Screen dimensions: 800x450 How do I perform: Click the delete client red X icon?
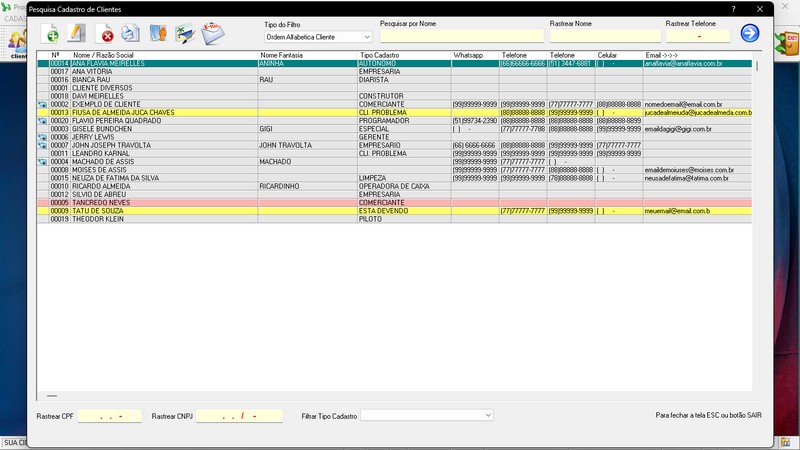coord(104,34)
